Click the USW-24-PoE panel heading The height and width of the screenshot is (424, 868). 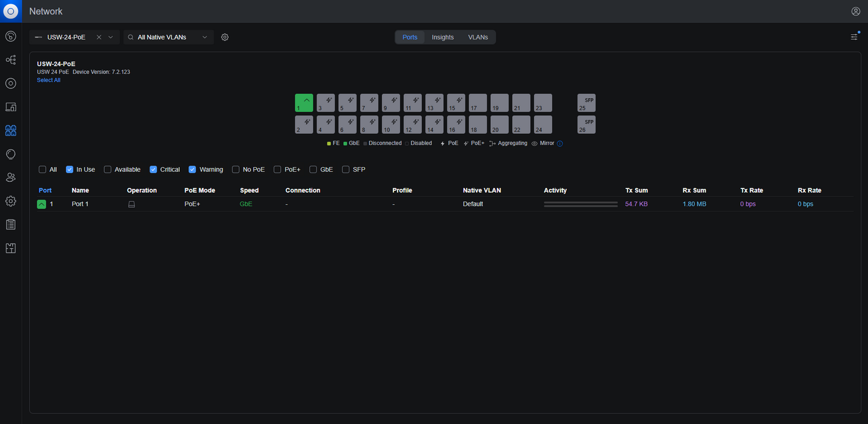coord(56,64)
